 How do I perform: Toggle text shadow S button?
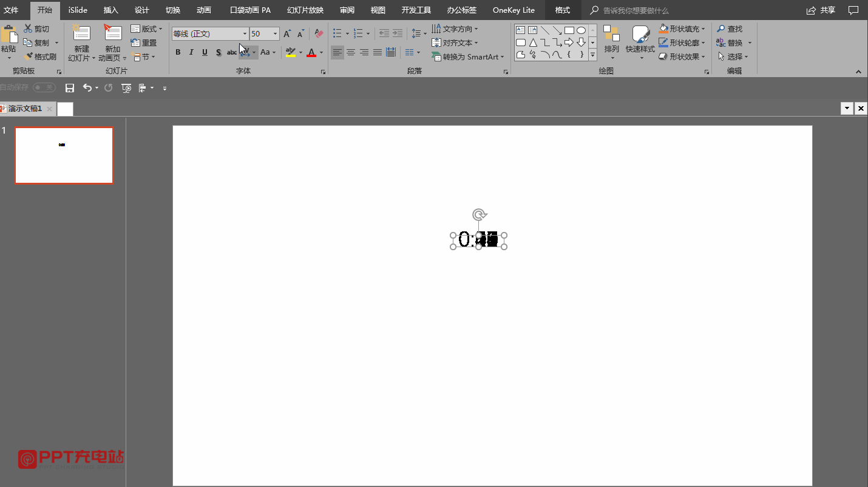pos(219,53)
